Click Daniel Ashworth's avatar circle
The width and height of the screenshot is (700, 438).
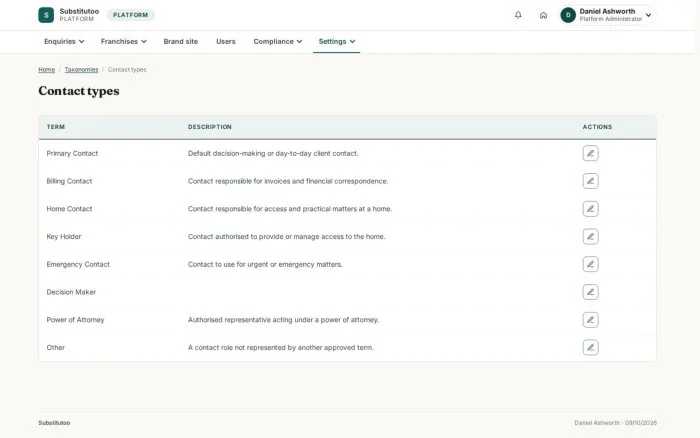point(568,15)
